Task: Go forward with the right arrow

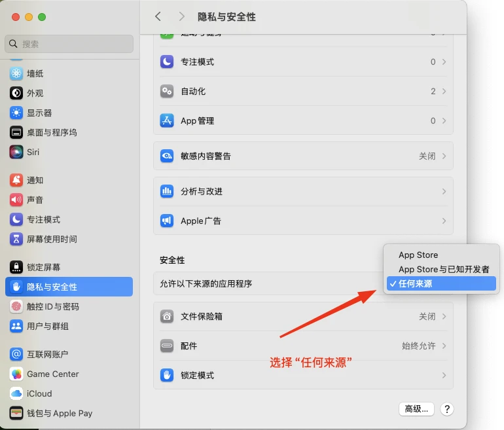Action: point(181,16)
